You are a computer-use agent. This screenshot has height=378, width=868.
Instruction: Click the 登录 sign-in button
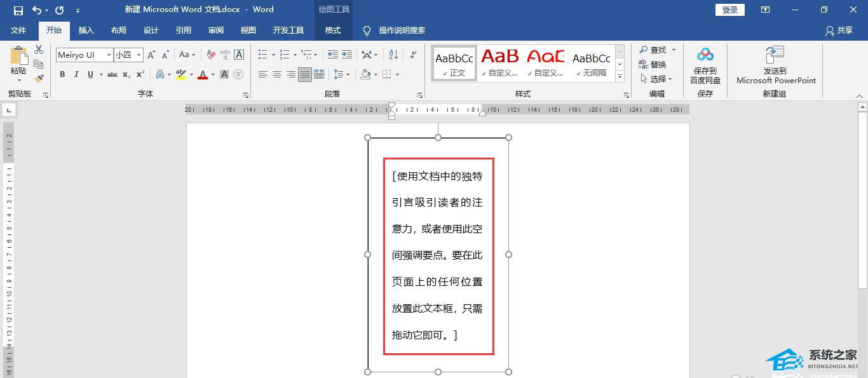[730, 10]
